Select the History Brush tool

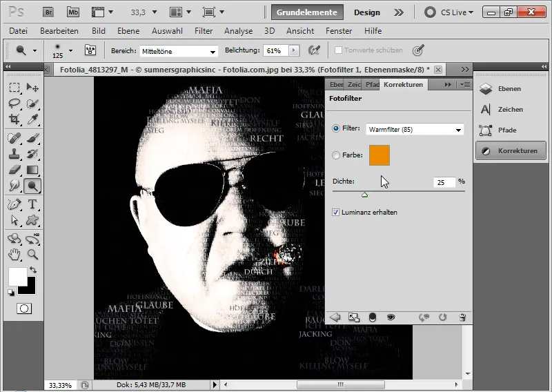32,154
